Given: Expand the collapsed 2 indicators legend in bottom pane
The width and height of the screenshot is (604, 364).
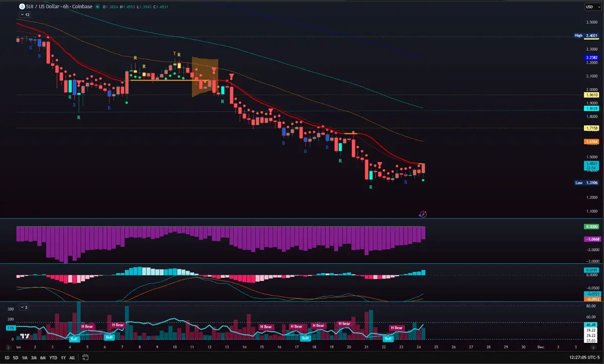Looking at the screenshot, I should coord(24,307).
